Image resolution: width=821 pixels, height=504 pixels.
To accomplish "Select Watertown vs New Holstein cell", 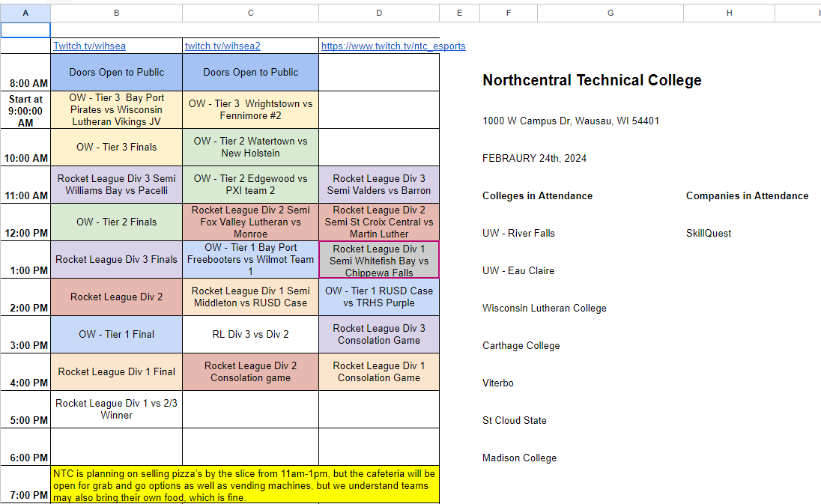I will 250,148.
